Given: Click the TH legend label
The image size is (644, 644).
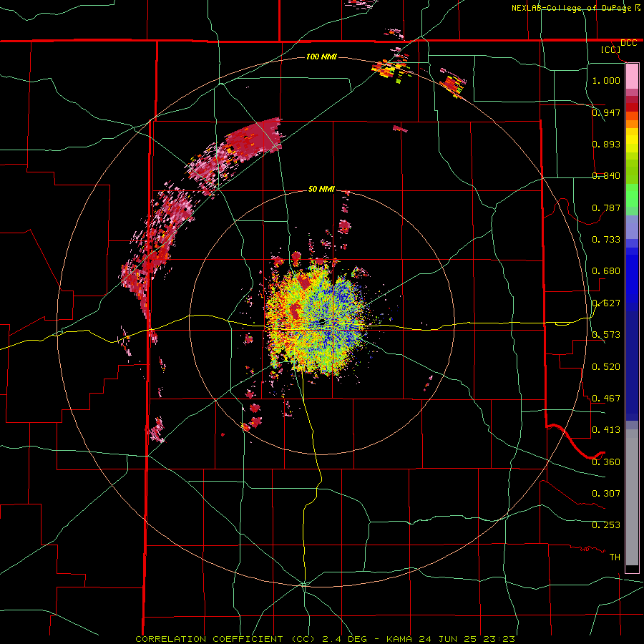Looking at the screenshot, I should pos(615,557).
